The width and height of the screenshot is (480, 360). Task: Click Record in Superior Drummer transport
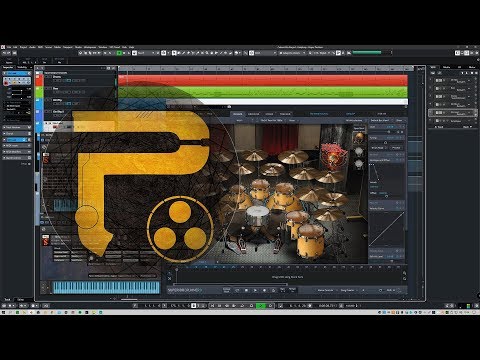(x=264, y=290)
